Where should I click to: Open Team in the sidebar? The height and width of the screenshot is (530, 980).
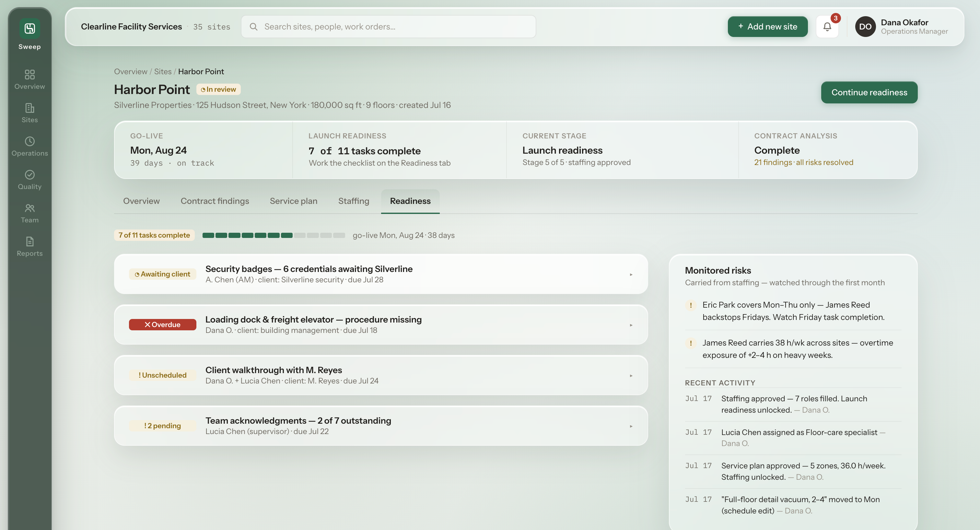pos(30,213)
